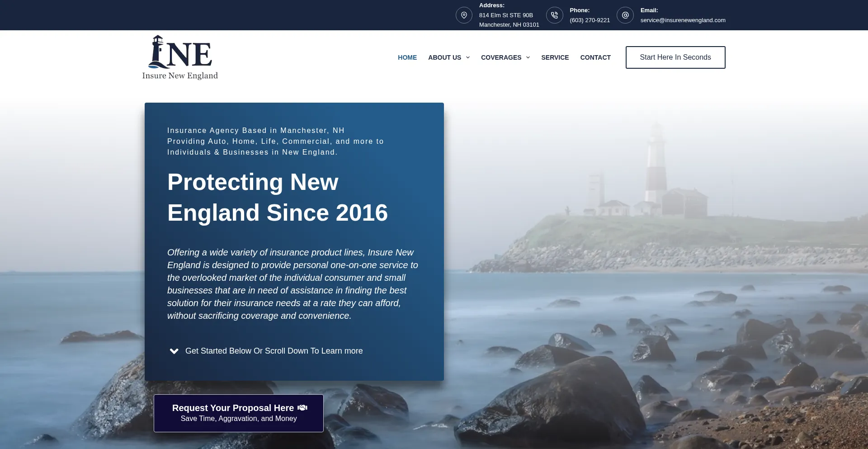
Task: Open the ABOUT US dropdown menu
Action: click(445, 57)
